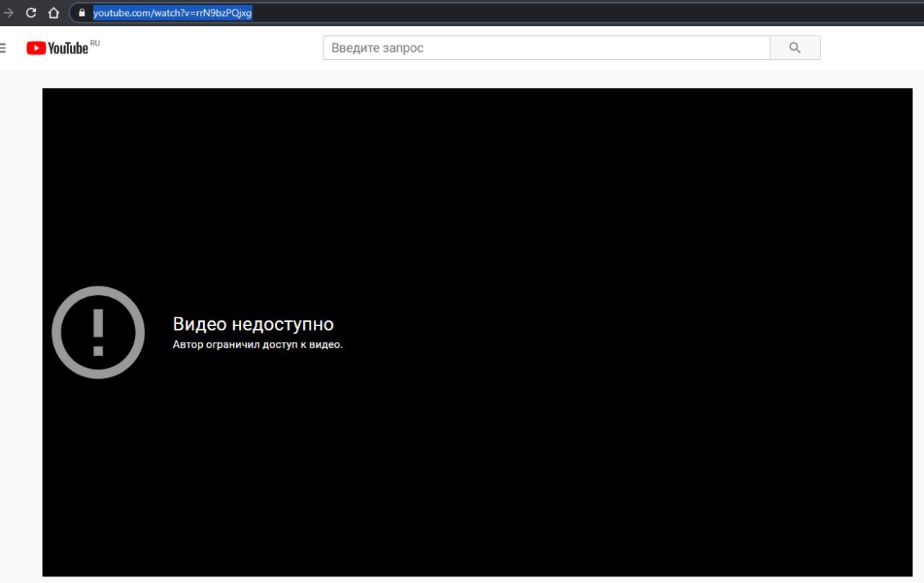Click the exclamation warning icon in player
Screen dimensions: 924x583
(98, 333)
